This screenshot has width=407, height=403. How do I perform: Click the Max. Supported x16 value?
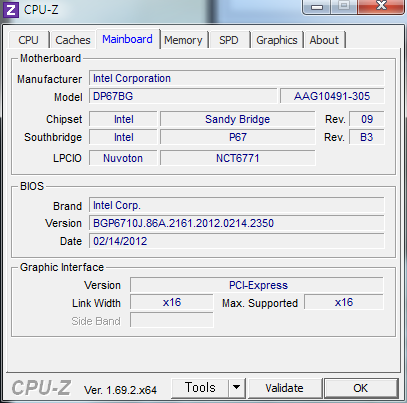[x=344, y=302]
